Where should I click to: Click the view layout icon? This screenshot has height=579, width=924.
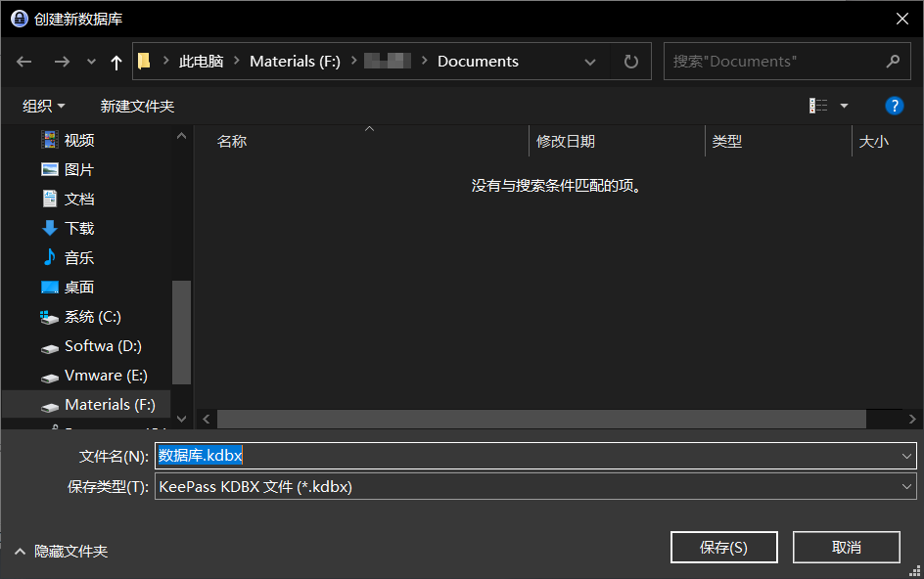pyautogui.click(x=818, y=106)
